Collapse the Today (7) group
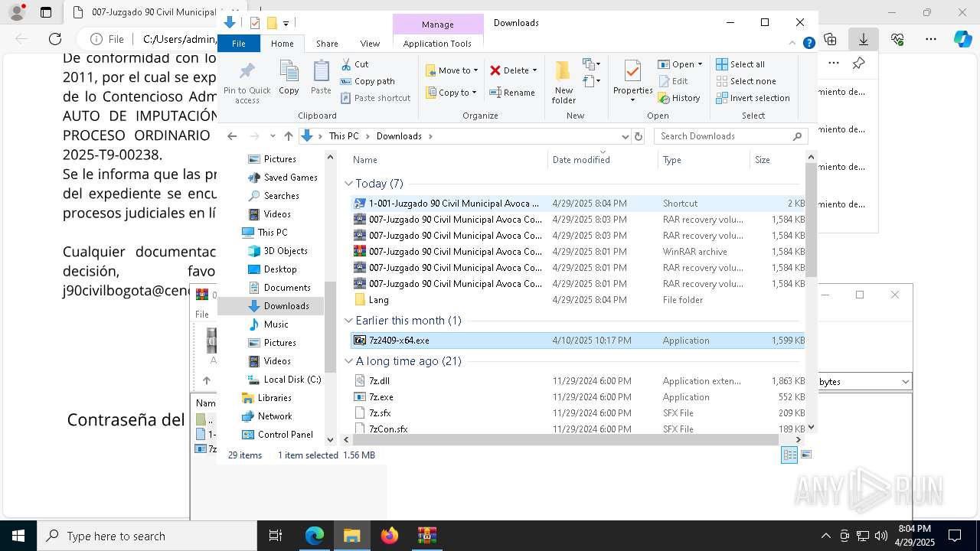 pos(348,184)
